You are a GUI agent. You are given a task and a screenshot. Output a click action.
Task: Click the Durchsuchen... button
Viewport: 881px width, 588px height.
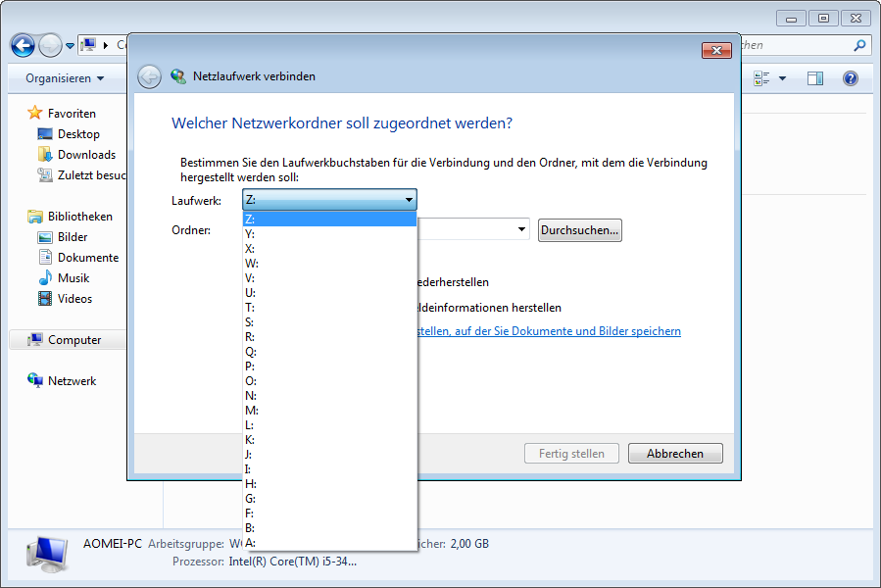(579, 230)
